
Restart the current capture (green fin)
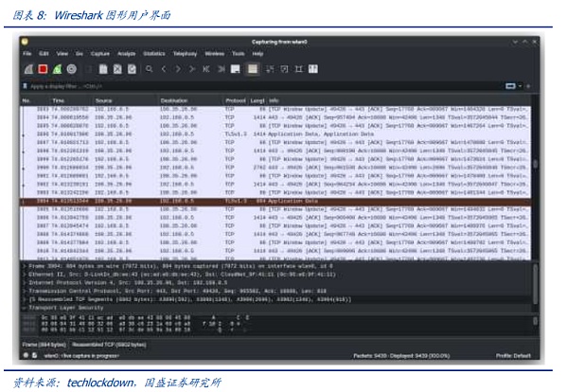click(57, 69)
